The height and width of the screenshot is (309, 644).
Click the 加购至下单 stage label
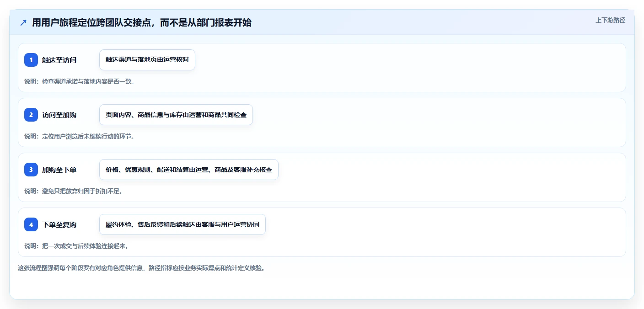pos(59,170)
